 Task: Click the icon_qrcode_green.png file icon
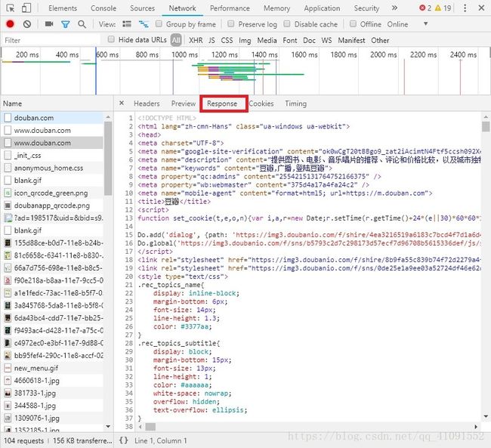click(8, 193)
